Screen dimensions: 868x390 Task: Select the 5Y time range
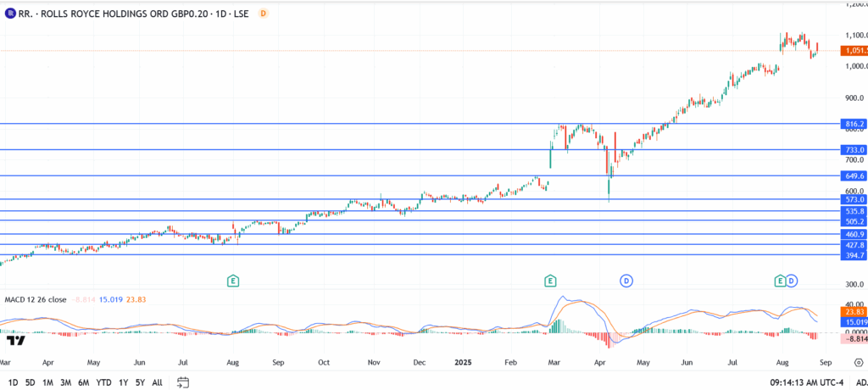coord(141,382)
